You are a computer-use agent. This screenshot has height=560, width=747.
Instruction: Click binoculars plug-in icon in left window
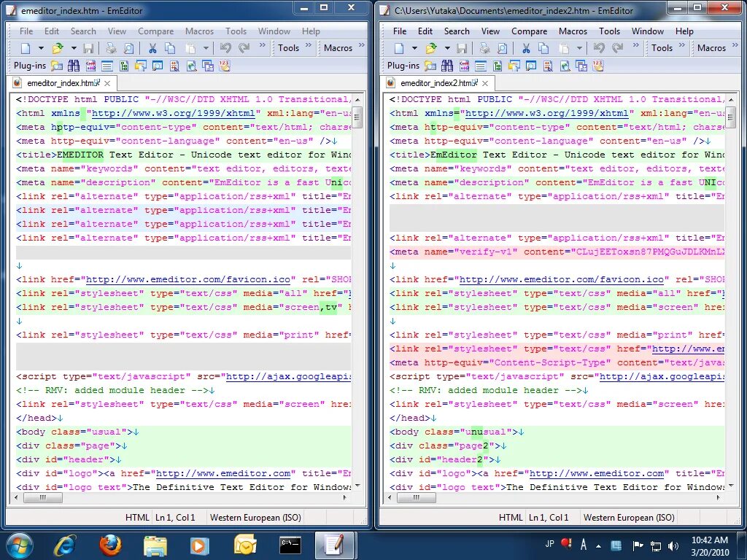[x=74, y=65]
